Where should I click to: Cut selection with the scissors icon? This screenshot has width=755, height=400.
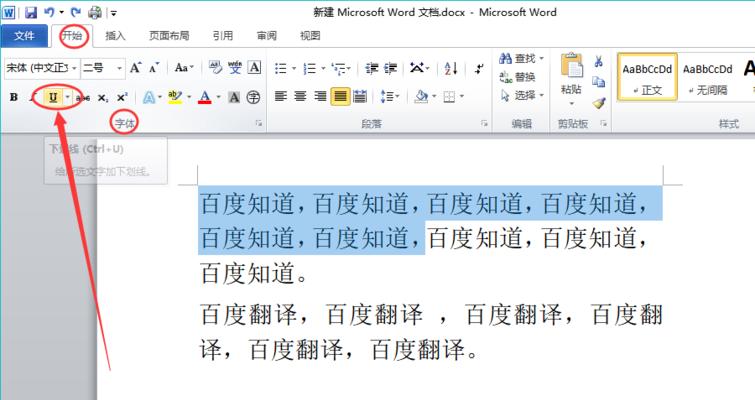click(x=599, y=61)
